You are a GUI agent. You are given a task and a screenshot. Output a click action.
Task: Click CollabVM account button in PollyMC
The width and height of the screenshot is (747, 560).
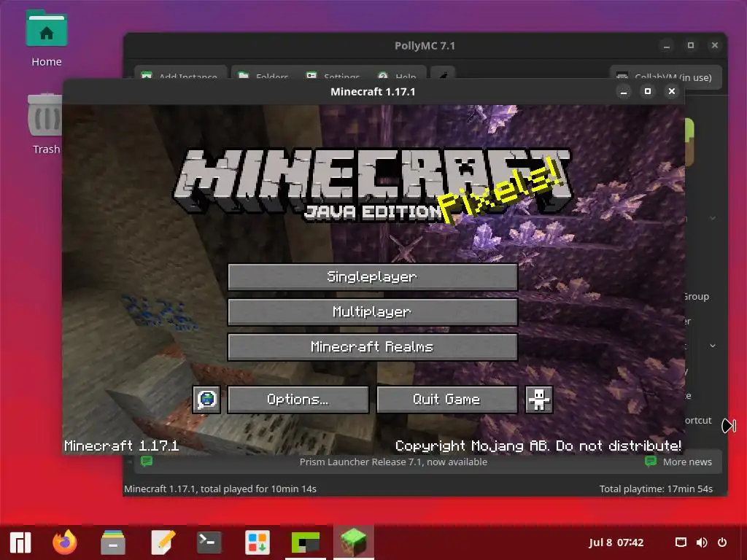tap(665, 77)
